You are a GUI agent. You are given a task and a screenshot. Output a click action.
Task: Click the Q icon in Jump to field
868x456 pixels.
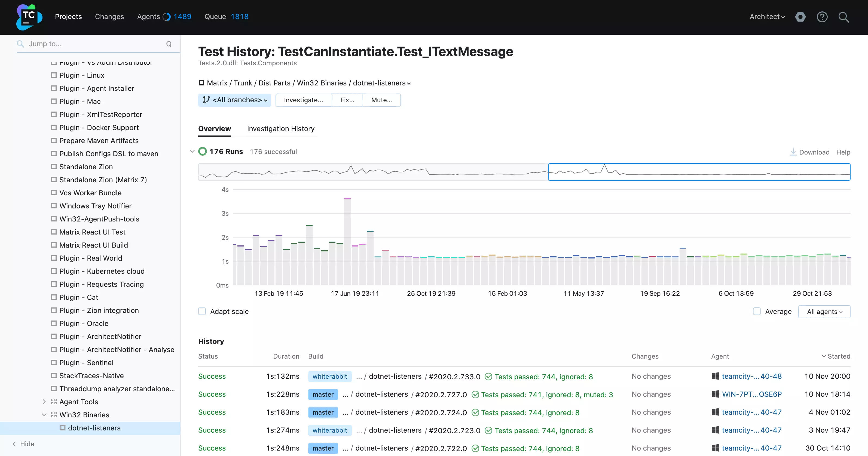169,44
